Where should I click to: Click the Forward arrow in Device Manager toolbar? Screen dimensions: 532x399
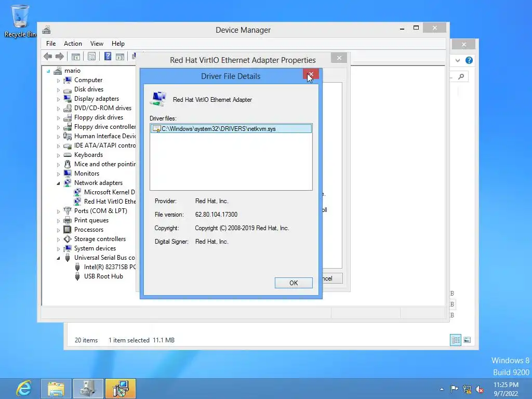point(59,56)
